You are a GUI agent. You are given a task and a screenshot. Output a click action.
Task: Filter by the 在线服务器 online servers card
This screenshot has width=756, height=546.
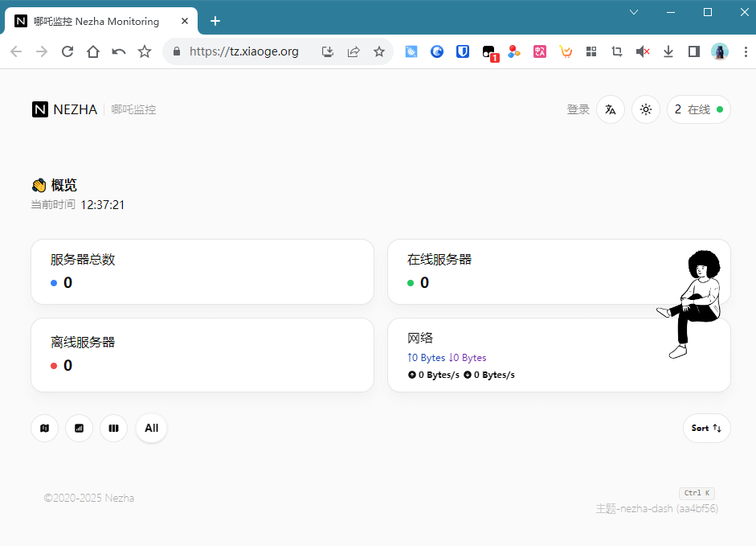[522, 272]
